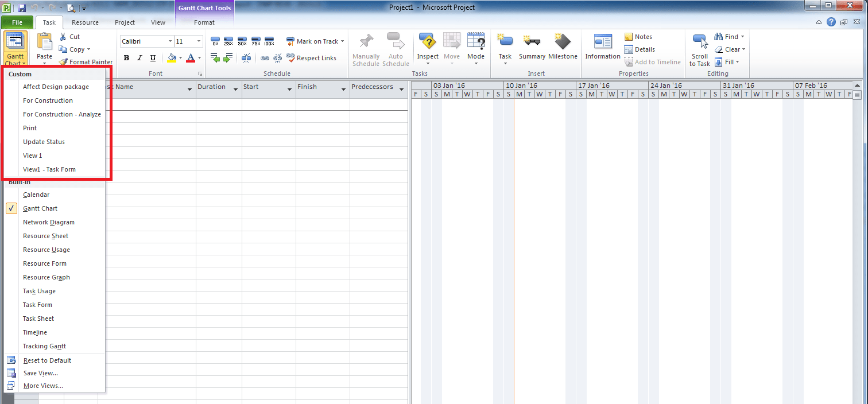Viewport: 868px width, 404px height.
Task: Open the font size dropdown
Action: [x=200, y=41]
